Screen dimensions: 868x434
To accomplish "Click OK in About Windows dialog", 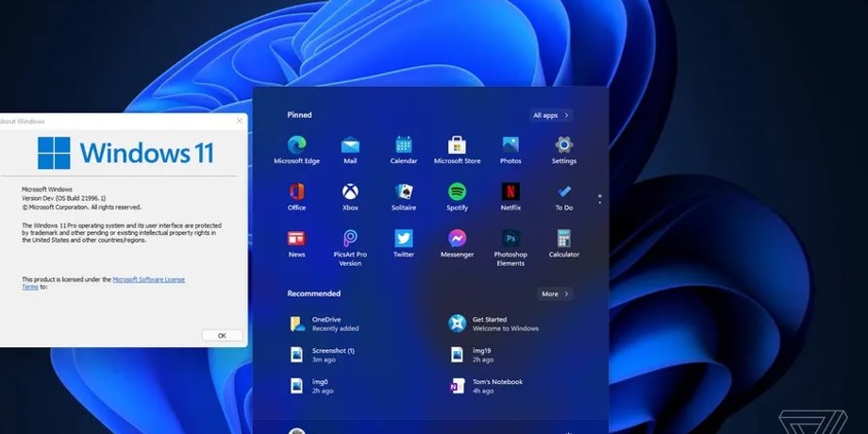I will coord(222,336).
